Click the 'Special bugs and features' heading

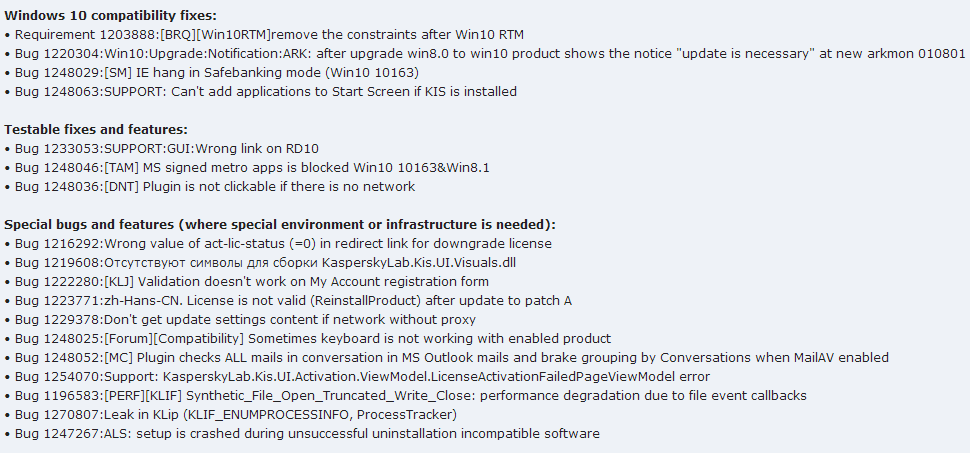[x=280, y=225]
